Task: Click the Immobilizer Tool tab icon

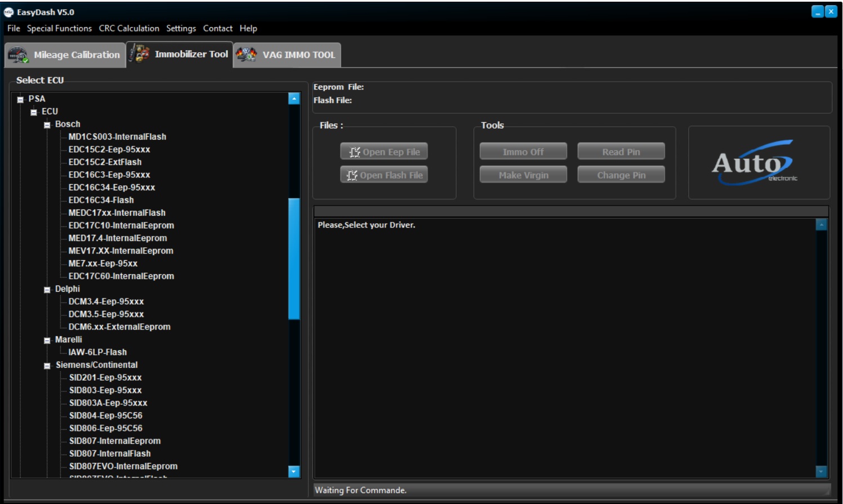Action: point(139,54)
